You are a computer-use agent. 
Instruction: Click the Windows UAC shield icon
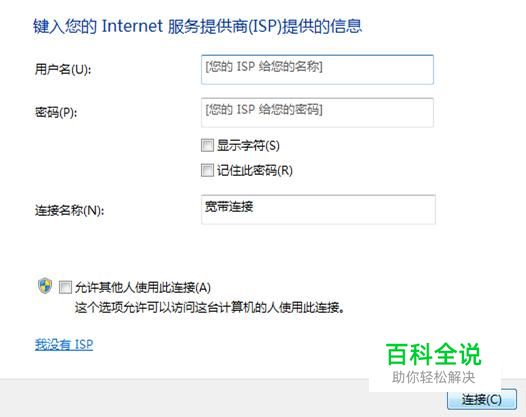pyautogui.click(x=45, y=286)
